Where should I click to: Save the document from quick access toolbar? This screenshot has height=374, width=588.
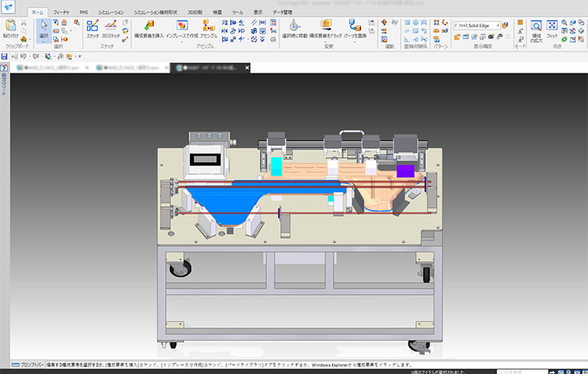(5, 56)
